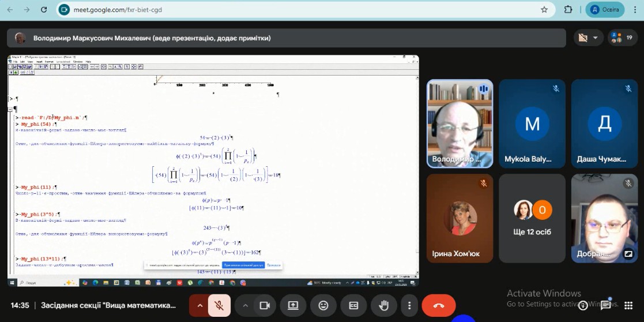Toggle closed captions on
Screen dimensions: 644x322
[x=353, y=305]
